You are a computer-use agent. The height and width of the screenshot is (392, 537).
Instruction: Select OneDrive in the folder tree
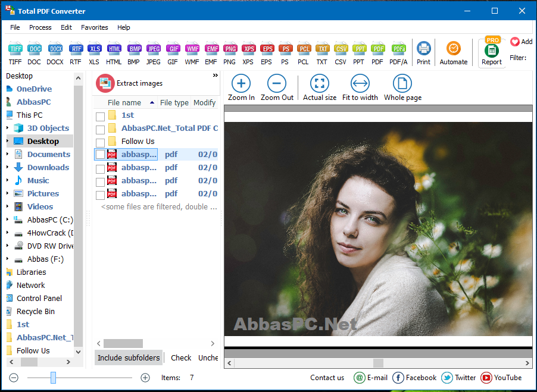35,89
